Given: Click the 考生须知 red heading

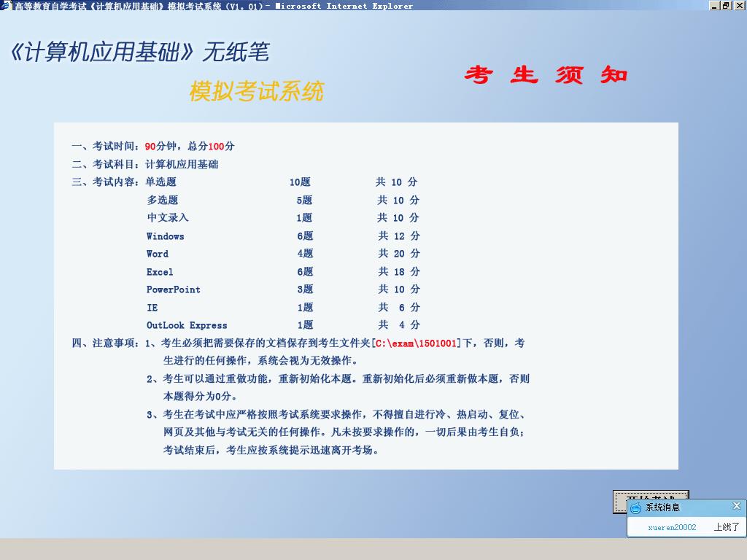Looking at the screenshot, I should click(546, 75).
